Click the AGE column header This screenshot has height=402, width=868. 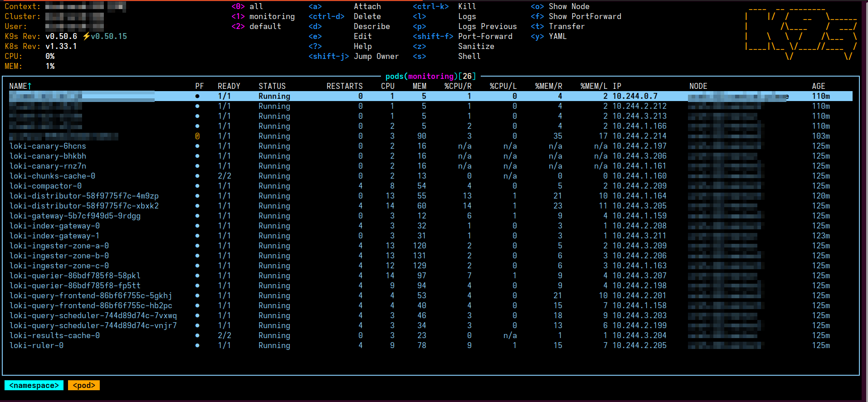pos(818,86)
